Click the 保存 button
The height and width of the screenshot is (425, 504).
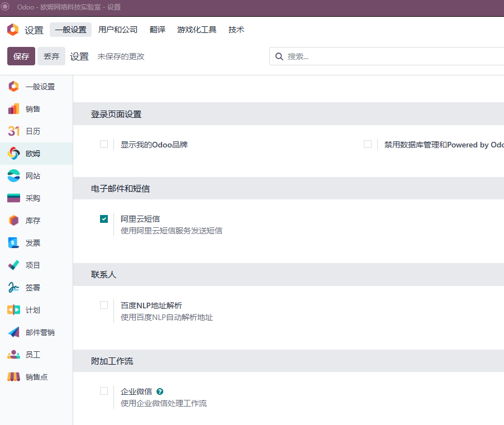21,56
